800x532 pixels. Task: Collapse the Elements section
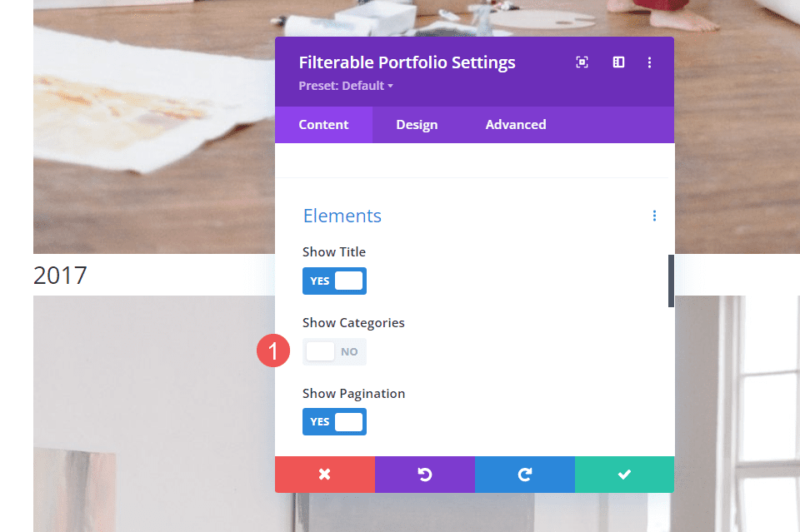click(x=342, y=216)
